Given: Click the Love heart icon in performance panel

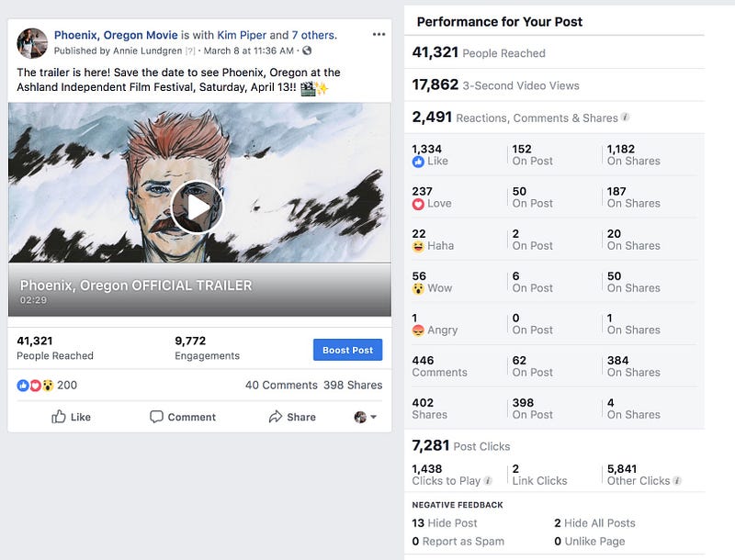Looking at the screenshot, I should pos(418,204).
